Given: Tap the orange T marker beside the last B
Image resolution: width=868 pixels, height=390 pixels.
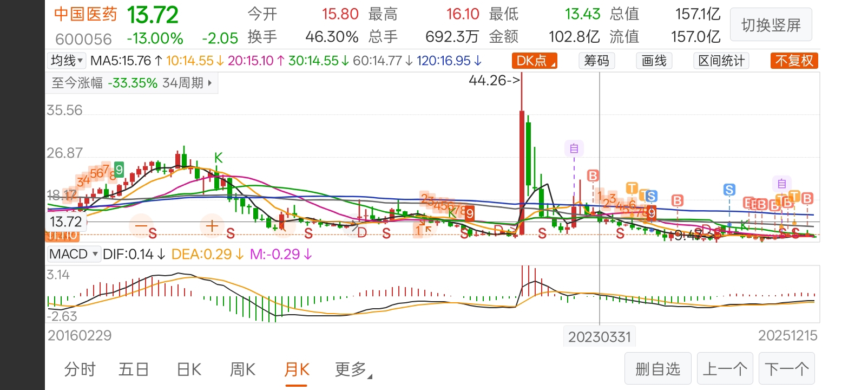Looking at the screenshot, I should pyautogui.click(x=794, y=196).
